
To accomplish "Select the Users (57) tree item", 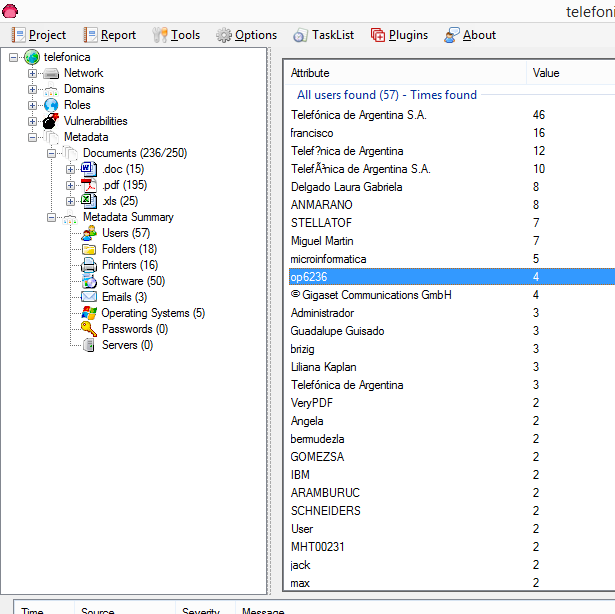I will pyautogui.click(x=126, y=233).
